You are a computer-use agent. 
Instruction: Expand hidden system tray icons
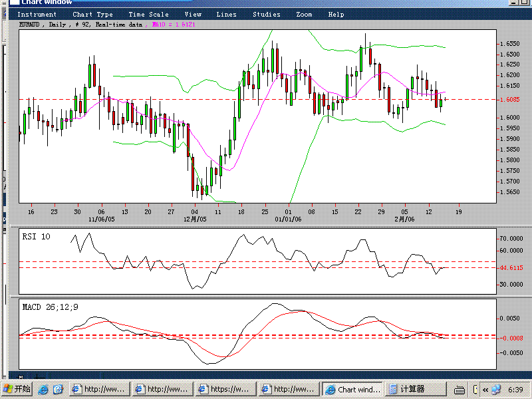coord(485,390)
